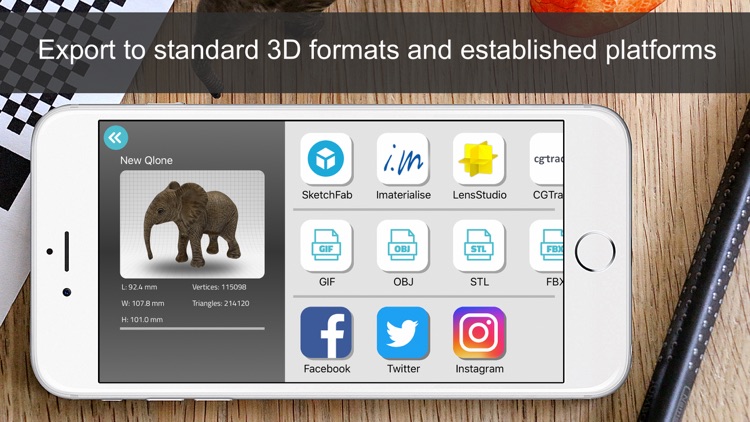Image resolution: width=750 pixels, height=422 pixels.
Task: Click the Vertices count text
Action: 220,287
